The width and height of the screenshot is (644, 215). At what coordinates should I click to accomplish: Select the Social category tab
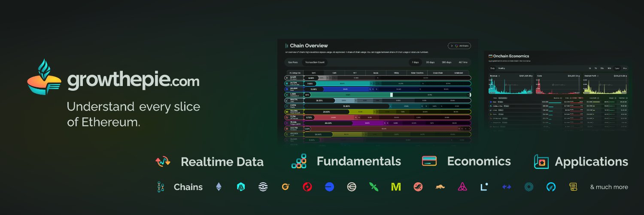(x=376, y=73)
